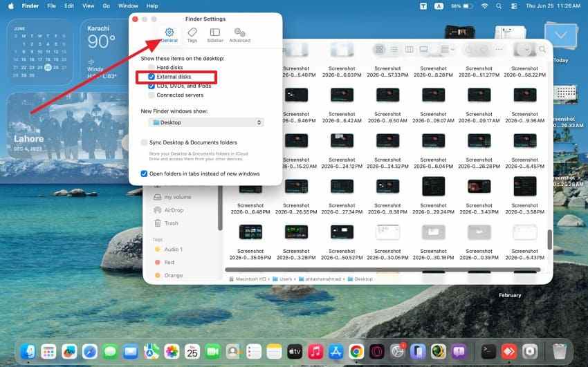Image resolution: width=588 pixels, height=367 pixels.
Task: Open the more actions ellipsis in Finder toolbar
Action: 499,49
